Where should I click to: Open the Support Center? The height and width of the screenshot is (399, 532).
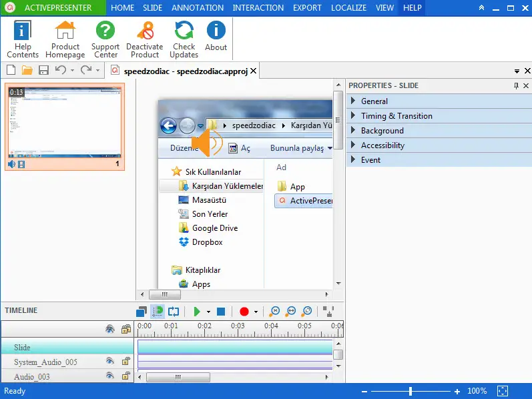click(x=105, y=39)
